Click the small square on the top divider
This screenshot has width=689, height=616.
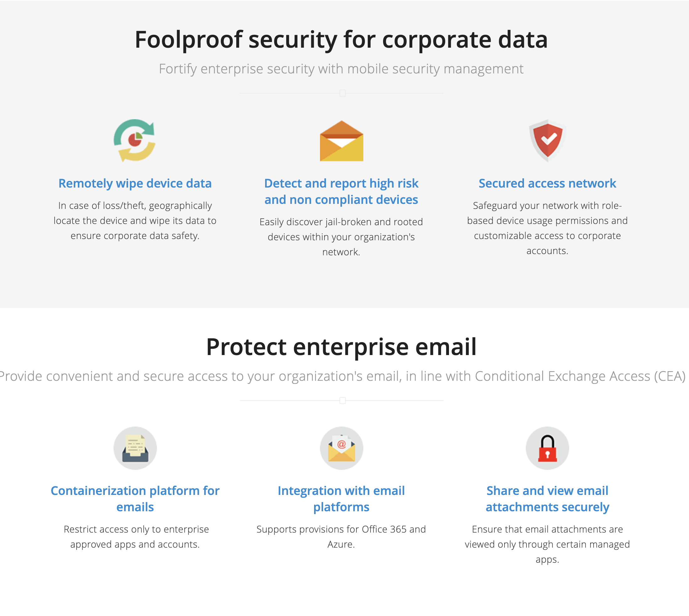[x=343, y=93]
